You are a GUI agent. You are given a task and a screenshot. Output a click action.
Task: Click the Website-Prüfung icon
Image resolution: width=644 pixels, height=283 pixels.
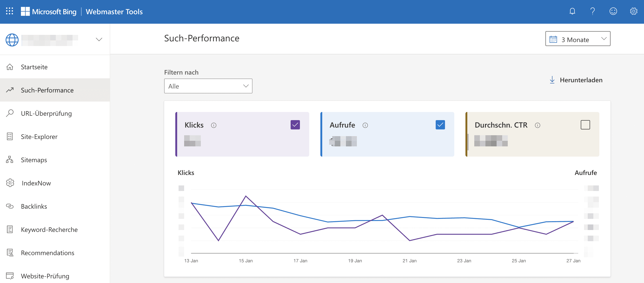tap(10, 276)
